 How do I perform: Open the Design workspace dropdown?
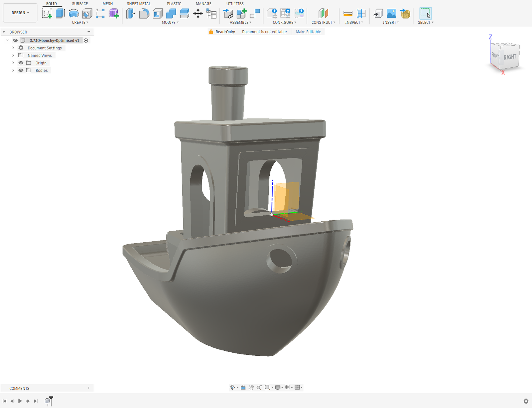click(20, 13)
